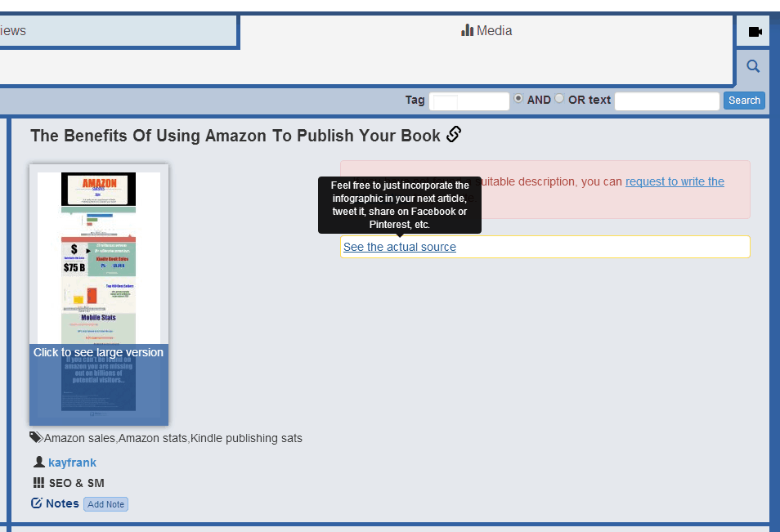Select the OR radio button
Screen dimensions: 780x532
[x=559, y=99]
